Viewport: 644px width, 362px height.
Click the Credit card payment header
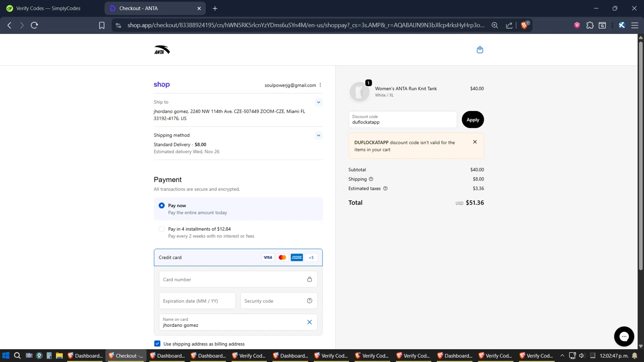[x=238, y=257]
